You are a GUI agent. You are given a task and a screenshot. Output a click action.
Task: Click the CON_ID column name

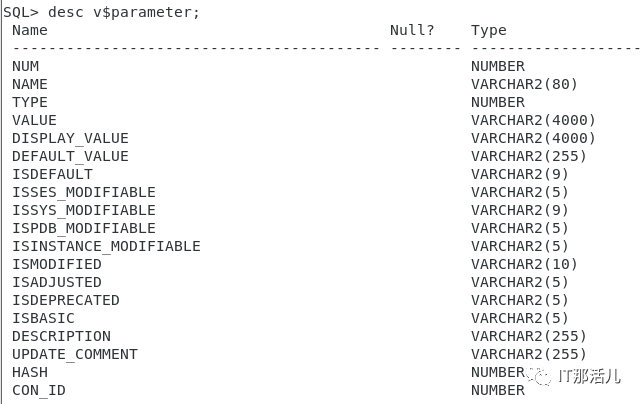[x=39, y=391]
